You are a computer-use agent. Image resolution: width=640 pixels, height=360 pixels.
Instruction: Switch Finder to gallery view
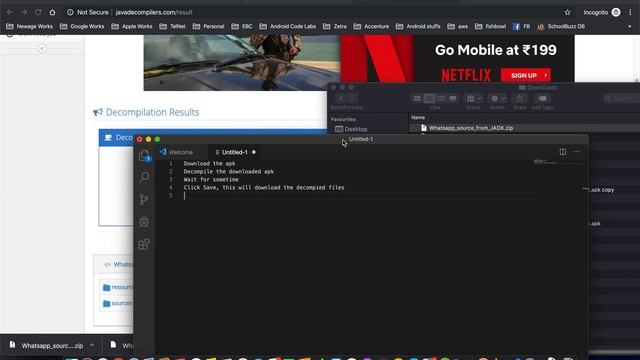pyautogui.click(x=453, y=98)
